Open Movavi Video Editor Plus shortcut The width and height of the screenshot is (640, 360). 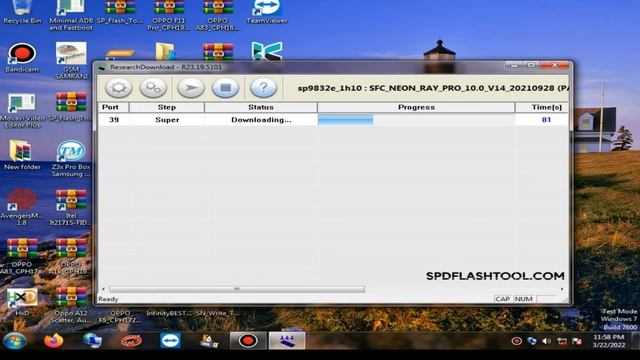coord(22,110)
